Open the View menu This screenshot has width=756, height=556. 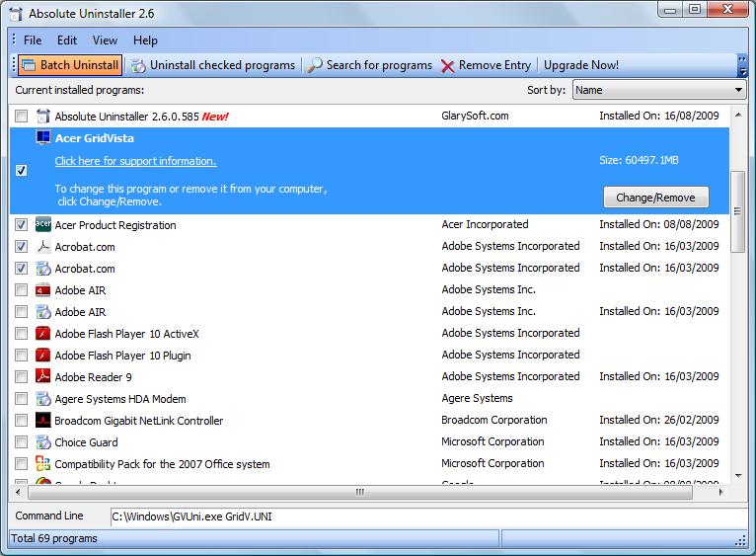click(105, 40)
